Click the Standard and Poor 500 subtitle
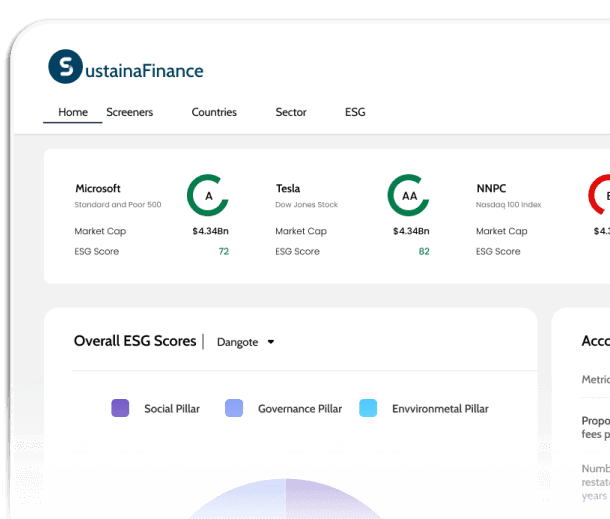The width and height of the screenshot is (610, 519). click(x=118, y=205)
